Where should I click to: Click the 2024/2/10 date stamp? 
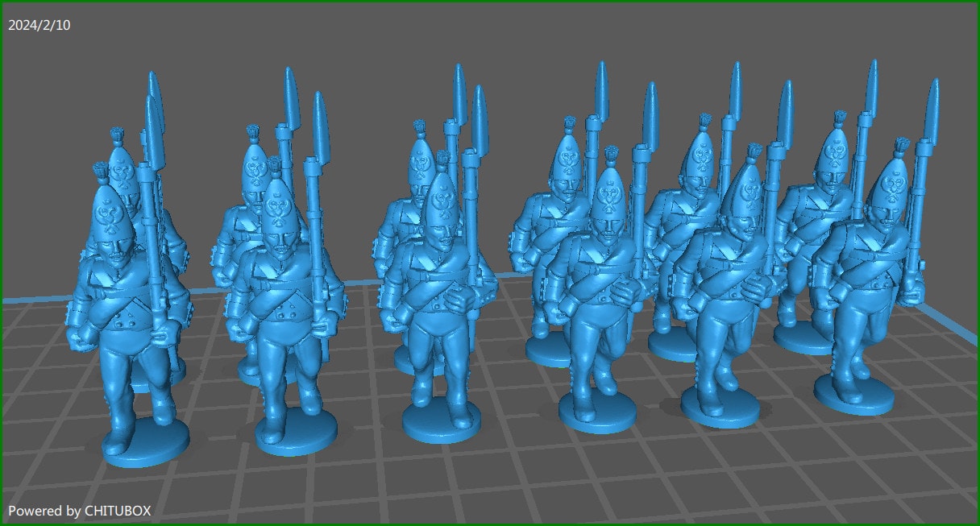(38, 24)
